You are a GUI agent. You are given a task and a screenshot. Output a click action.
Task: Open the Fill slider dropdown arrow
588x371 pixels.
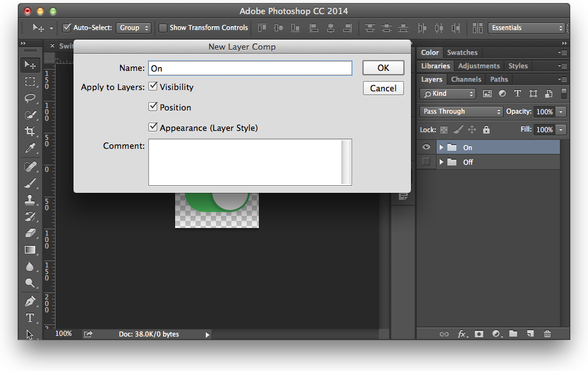point(561,130)
